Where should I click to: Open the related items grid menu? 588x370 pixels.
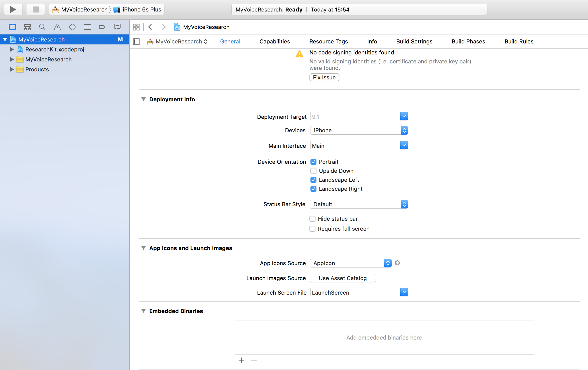136,27
